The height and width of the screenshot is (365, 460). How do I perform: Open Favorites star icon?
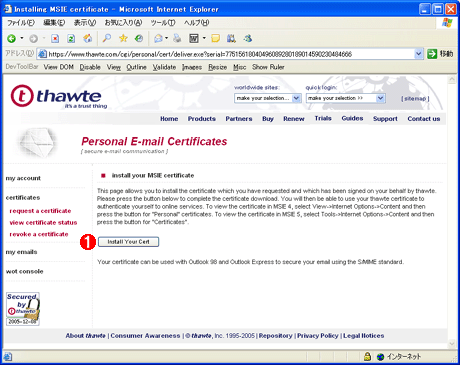tap(123, 39)
